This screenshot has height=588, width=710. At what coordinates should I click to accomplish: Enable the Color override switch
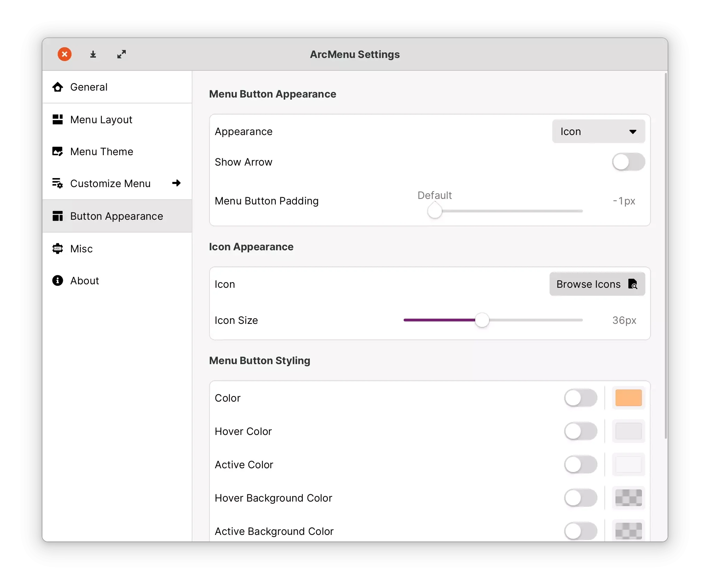(581, 398)
